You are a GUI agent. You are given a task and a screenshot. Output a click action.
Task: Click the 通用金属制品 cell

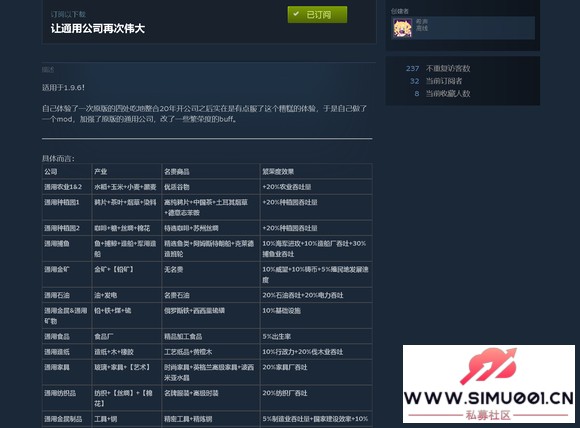(67, 419)
